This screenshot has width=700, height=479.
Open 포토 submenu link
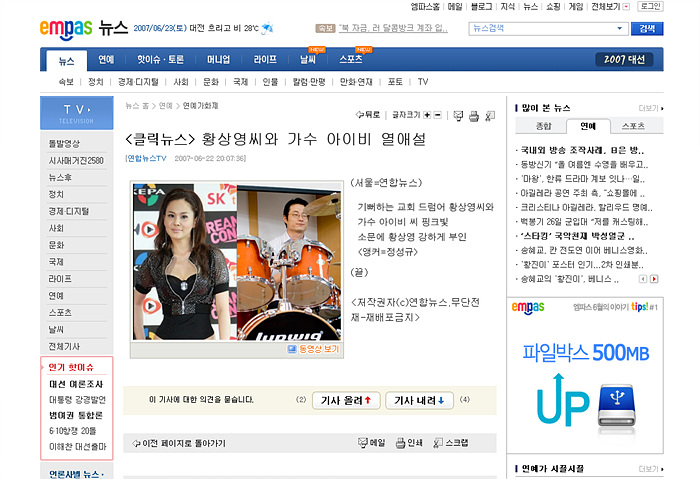pyautogui.click(x=395, y=82)
